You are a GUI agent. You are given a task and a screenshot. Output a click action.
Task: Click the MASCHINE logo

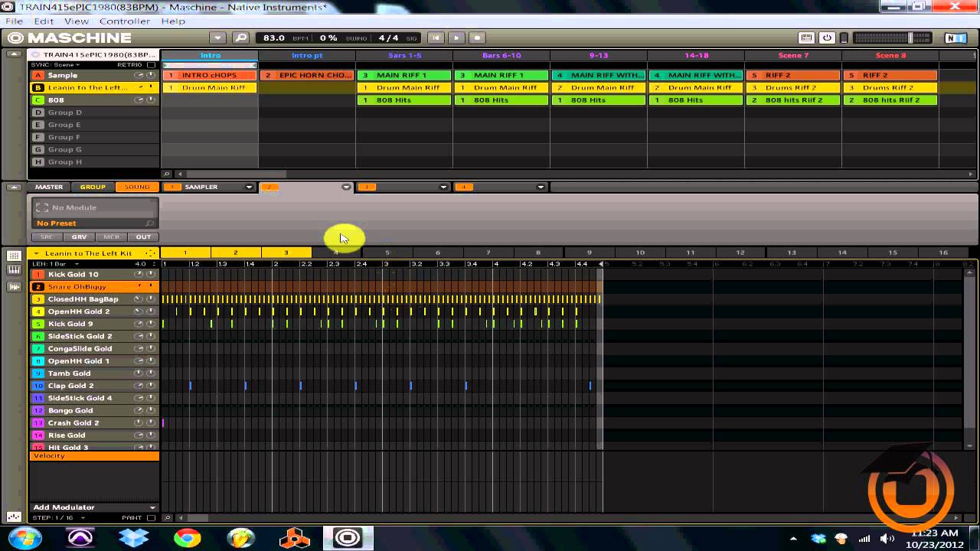(70, 37)
